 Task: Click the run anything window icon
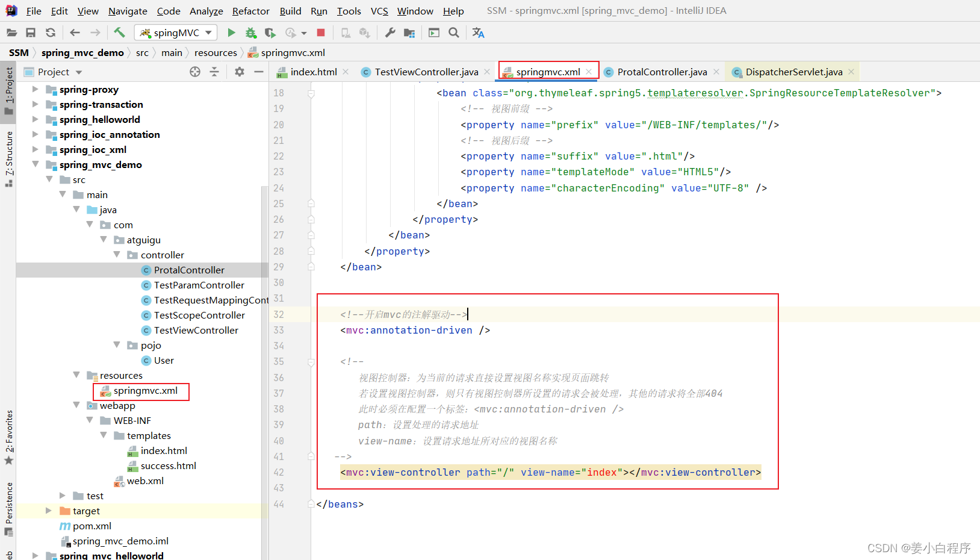click(x=434, y=33)
